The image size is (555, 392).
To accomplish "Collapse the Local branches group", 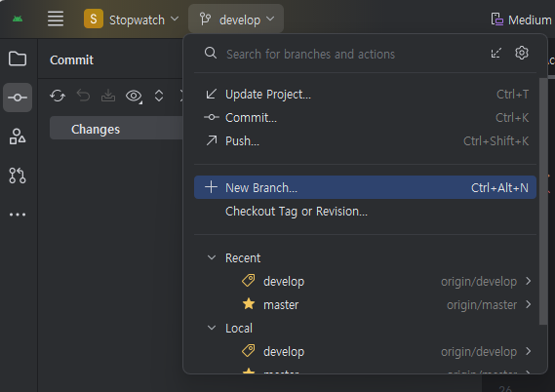I will (212, 328).
